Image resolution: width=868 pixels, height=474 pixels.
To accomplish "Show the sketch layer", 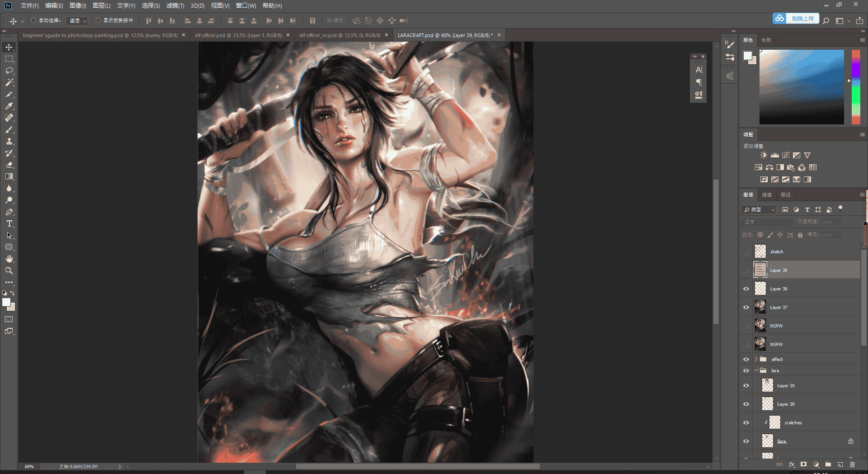I will 746,251.
